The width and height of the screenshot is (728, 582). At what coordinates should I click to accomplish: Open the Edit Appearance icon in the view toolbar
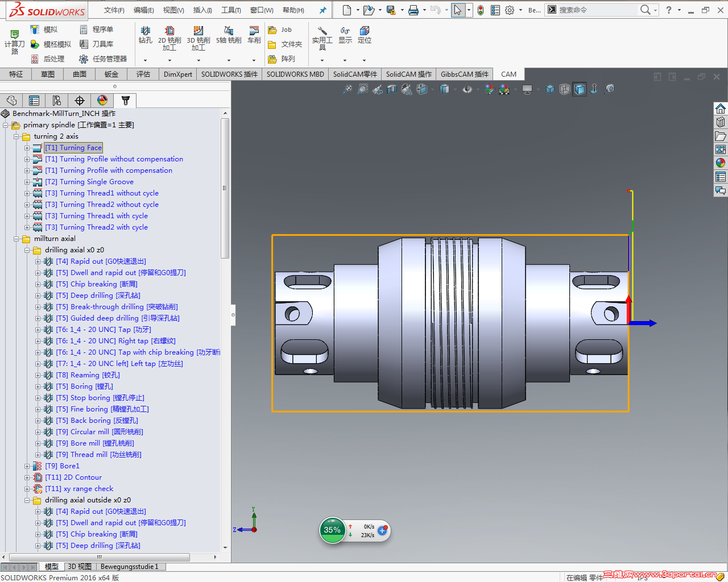pyautogui.click(x=489, y=89)
